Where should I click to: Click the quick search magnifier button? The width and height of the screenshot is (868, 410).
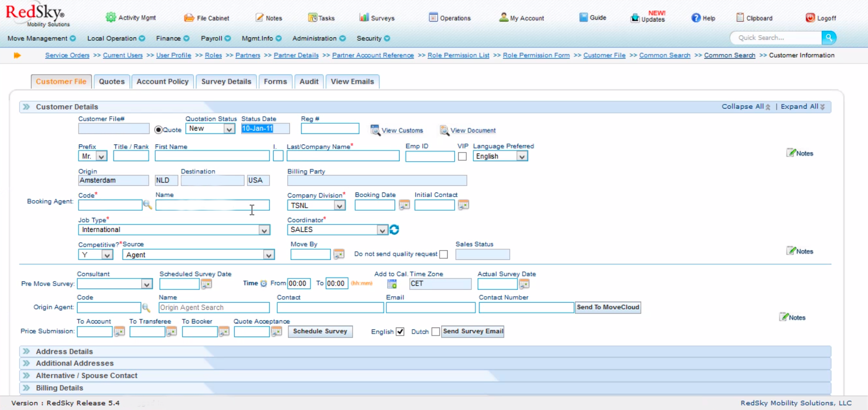(829, 38)
